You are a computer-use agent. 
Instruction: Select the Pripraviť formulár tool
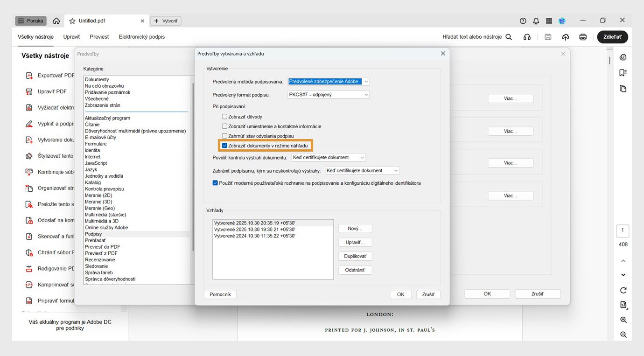tap(50, 301)
